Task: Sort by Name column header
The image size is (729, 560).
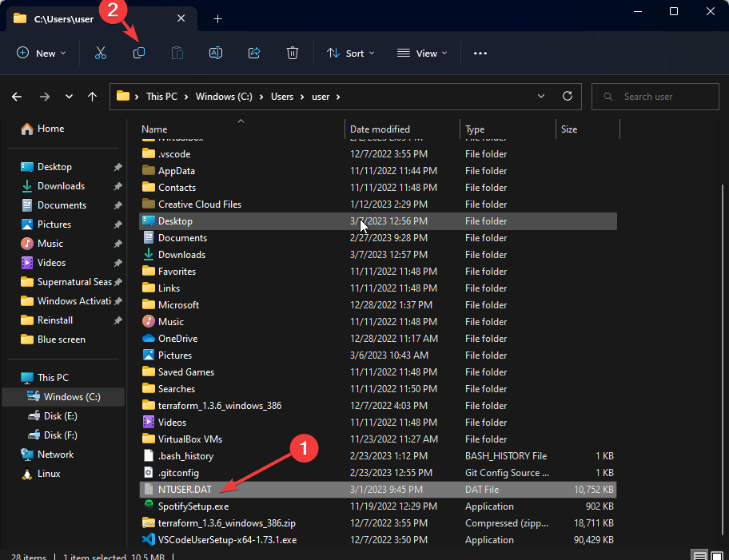Action: pyautogui.click(x=241, y=129)
